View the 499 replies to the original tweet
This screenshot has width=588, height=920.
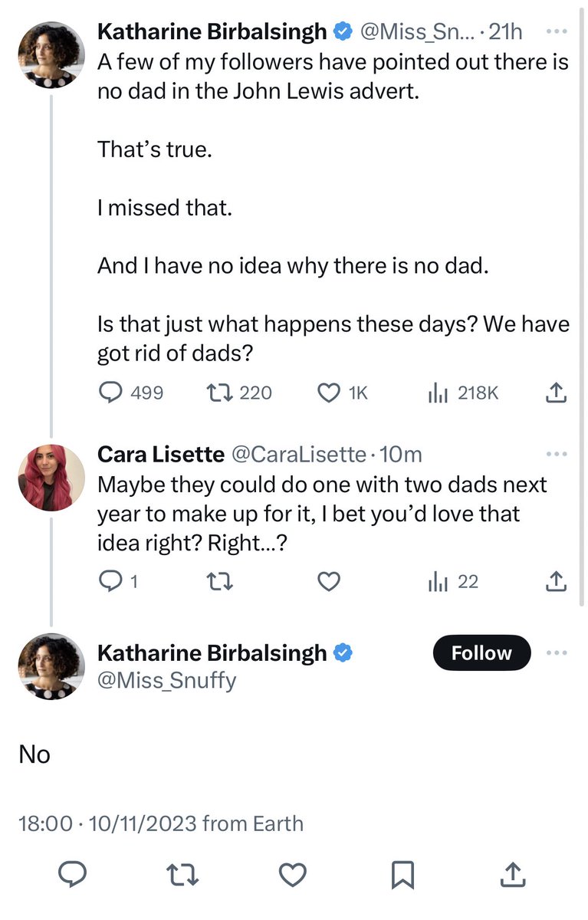[112, 393]
